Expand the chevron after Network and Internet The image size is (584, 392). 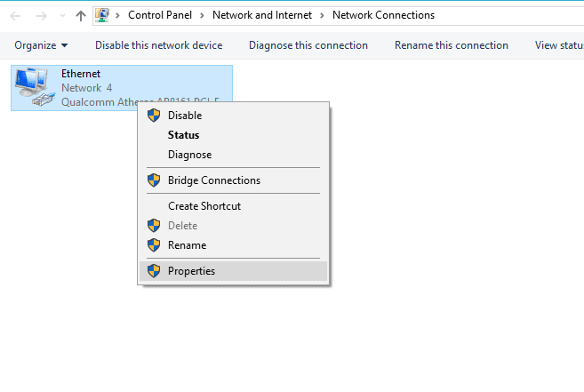point(322,16)
